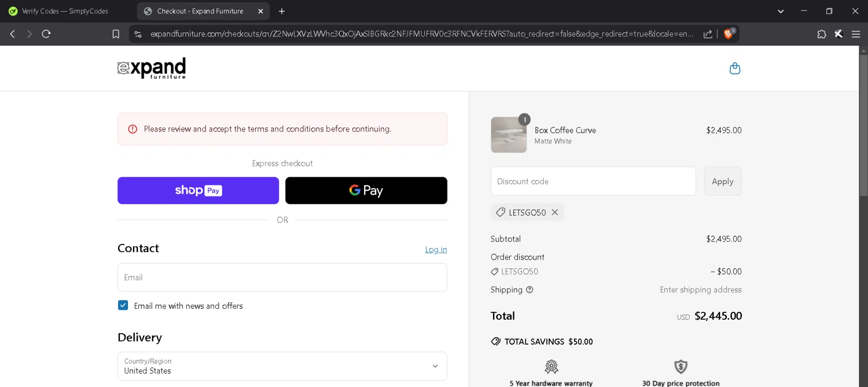Close the Checkout - Expand Furniture tab

coord(260,11)
